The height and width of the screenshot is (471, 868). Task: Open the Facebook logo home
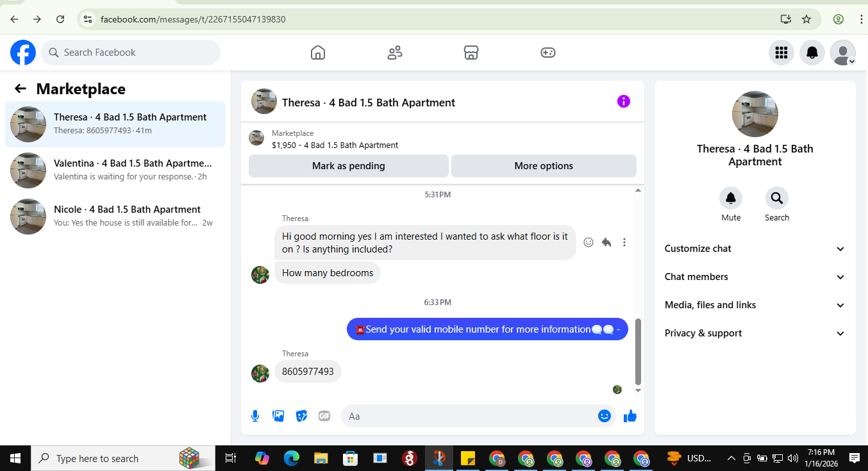point(23,53)
